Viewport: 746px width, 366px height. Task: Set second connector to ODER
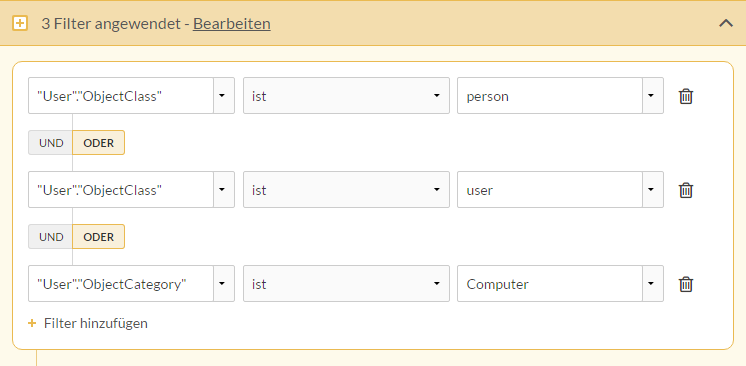coord(98,237)
